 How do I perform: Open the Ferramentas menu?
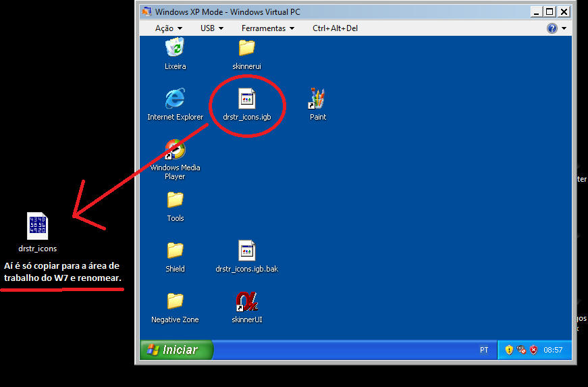click(x=268, y=28)
